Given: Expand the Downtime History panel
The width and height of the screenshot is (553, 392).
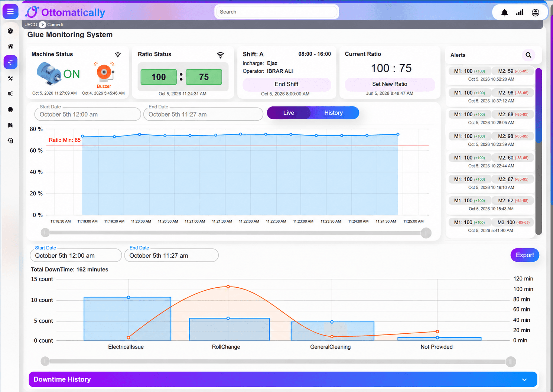Looking at the screenshot, I should (x=283, y=379).
